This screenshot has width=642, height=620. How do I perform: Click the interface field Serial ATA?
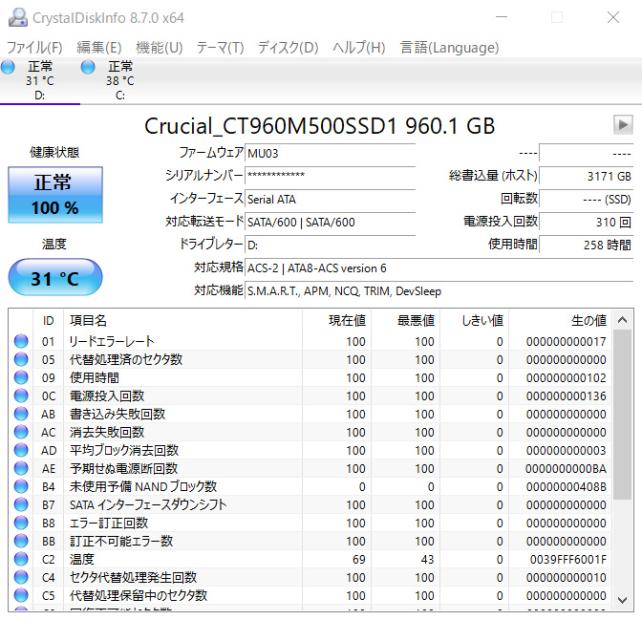tap(330, 199)
